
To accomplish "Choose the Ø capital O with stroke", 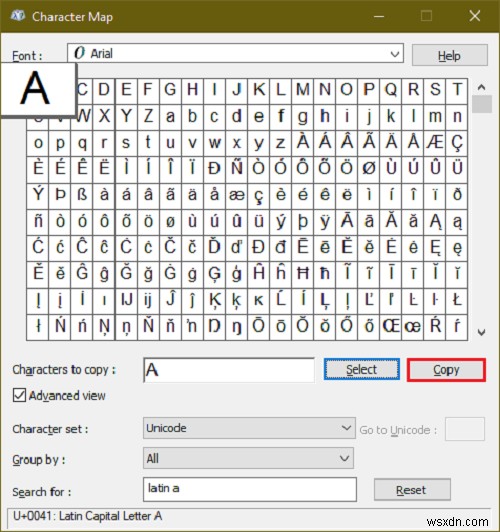I will click(369, 169).
